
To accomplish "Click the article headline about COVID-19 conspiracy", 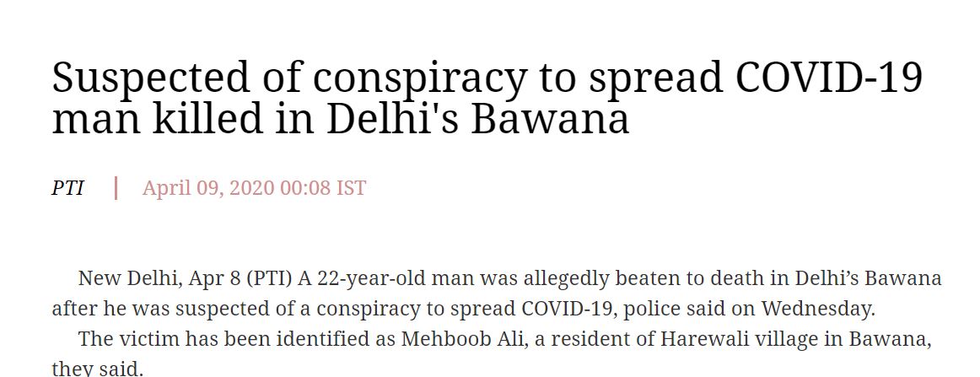I will tap(487, 98).
